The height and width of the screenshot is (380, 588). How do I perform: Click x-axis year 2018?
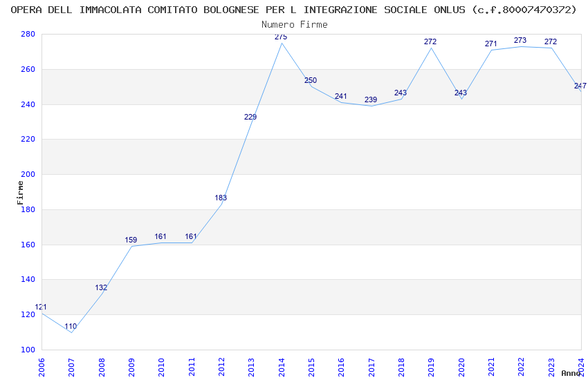[x=401, y=367]
